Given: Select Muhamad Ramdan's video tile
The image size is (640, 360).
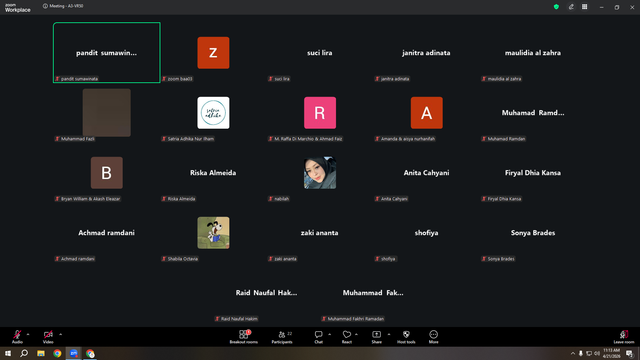Looking at the screenshot, I should tap(533, 113).
